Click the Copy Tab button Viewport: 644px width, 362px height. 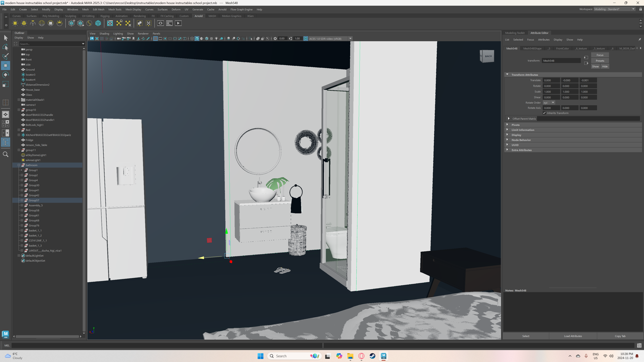point(620,336)
